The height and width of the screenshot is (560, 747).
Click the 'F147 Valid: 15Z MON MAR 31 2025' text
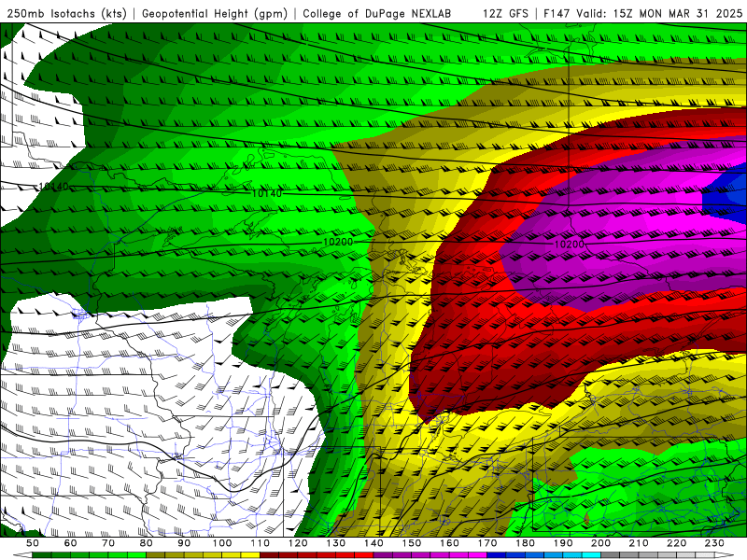[x=642, y=13]
